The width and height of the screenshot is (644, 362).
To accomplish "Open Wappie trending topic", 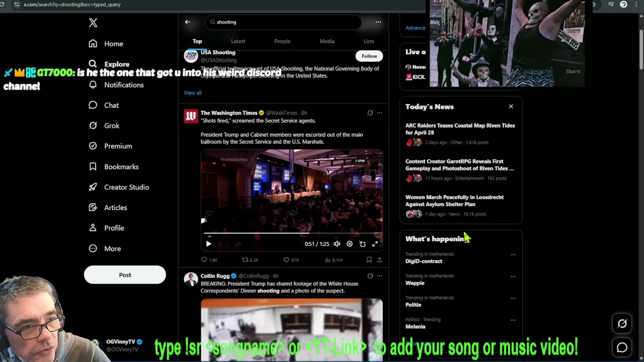I will point(415,283).
